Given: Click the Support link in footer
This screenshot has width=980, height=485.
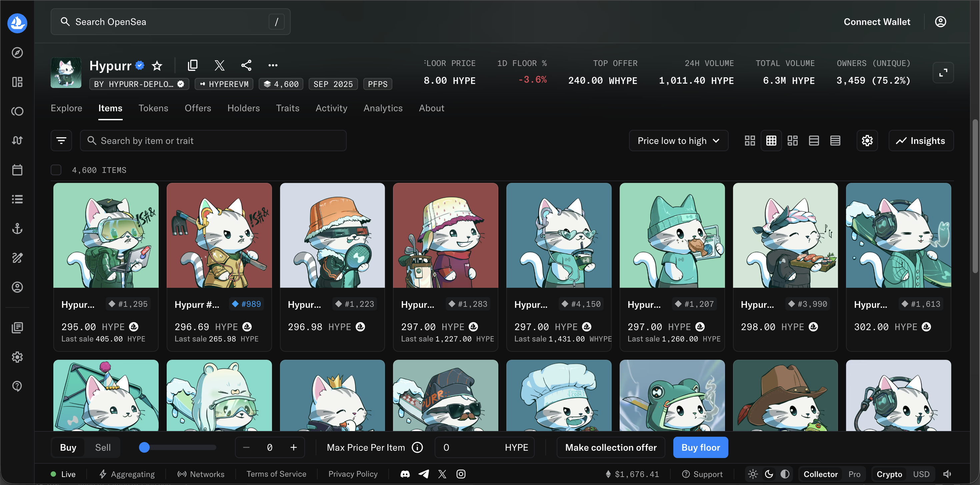Looking at the screenshot, I should [702, 474].
